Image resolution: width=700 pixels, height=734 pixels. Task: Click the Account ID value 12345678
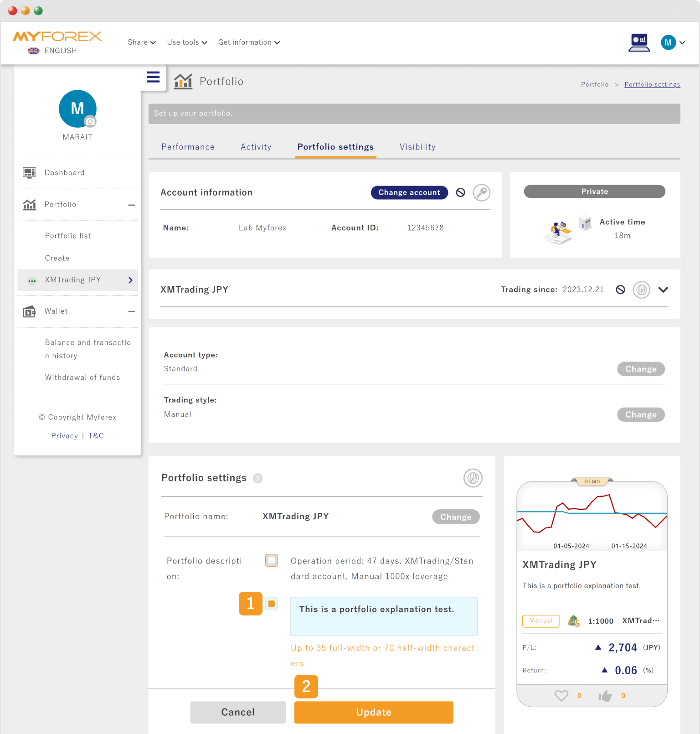(x=425, y=227)
